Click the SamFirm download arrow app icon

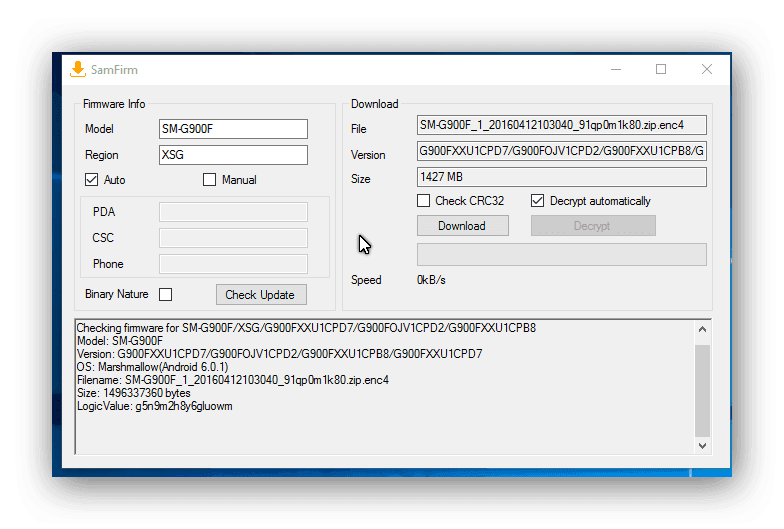[78, 70]
